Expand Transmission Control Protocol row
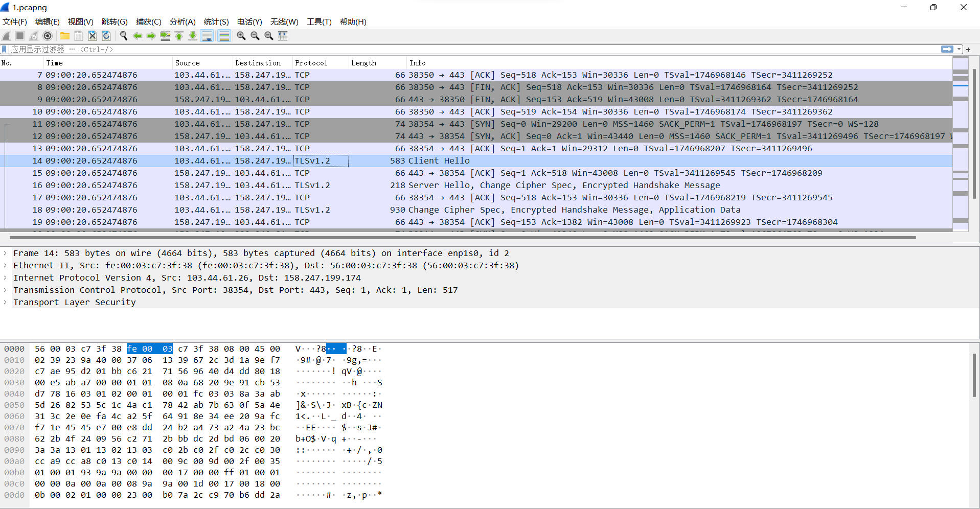Viewport: 980px width, 509px height. [x=5, y=290]
